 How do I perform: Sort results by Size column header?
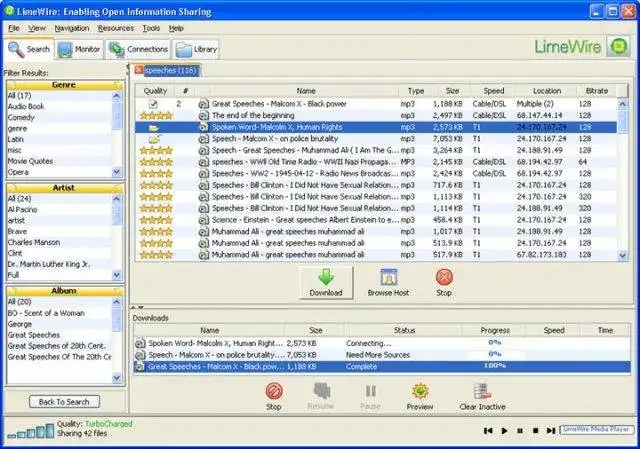click(452, 91)
